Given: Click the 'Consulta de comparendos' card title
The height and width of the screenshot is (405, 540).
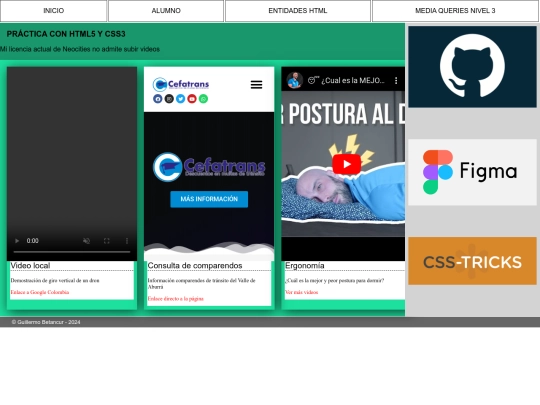Looking at the screenshot, I should tap(195, 266).
